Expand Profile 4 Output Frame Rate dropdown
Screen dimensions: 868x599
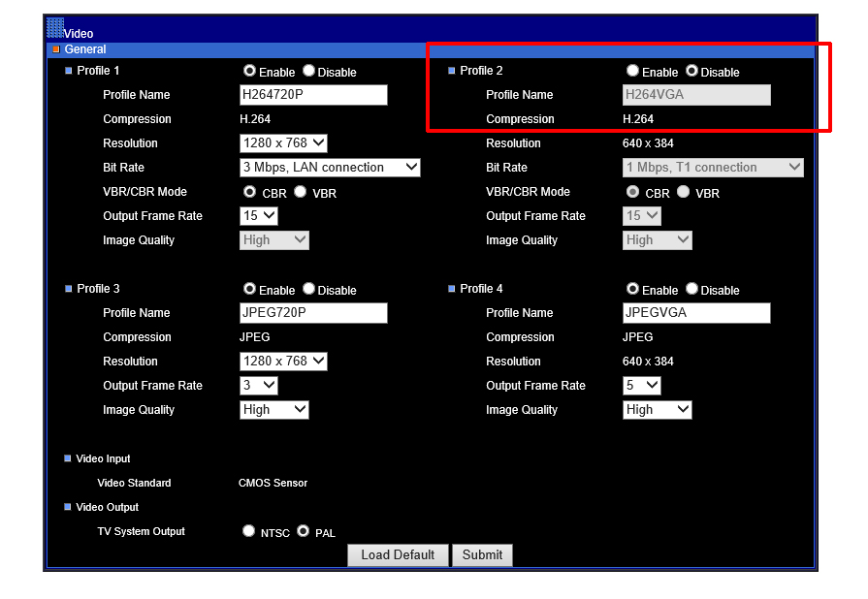click(641, 386)
